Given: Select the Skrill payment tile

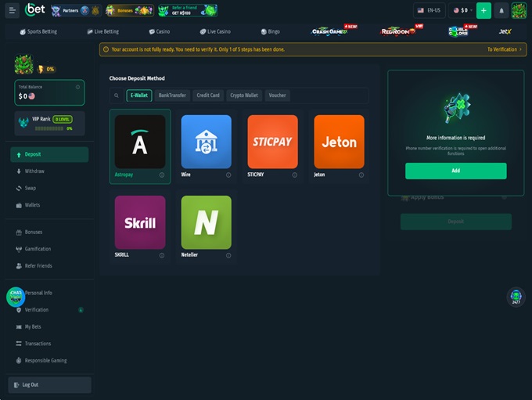Looking at the screenshot, I should pos(140,222).
